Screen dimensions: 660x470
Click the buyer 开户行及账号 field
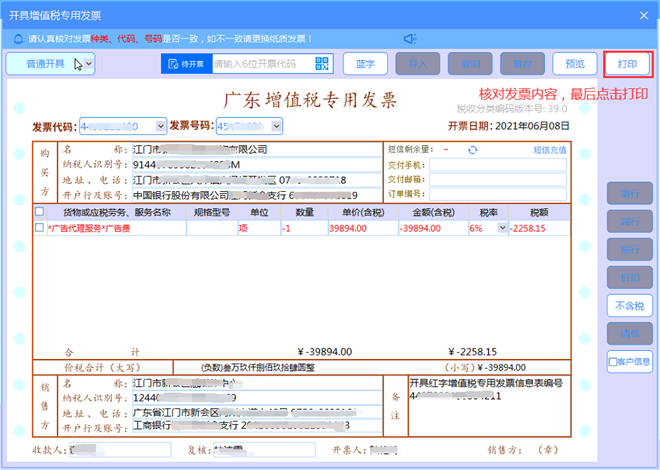(257, 195)
